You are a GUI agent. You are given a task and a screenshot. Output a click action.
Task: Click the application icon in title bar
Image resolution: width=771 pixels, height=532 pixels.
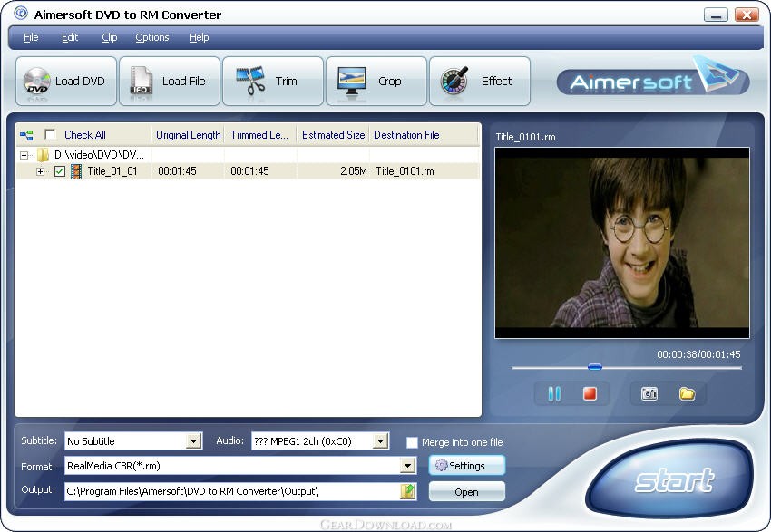tap(20, 14)
